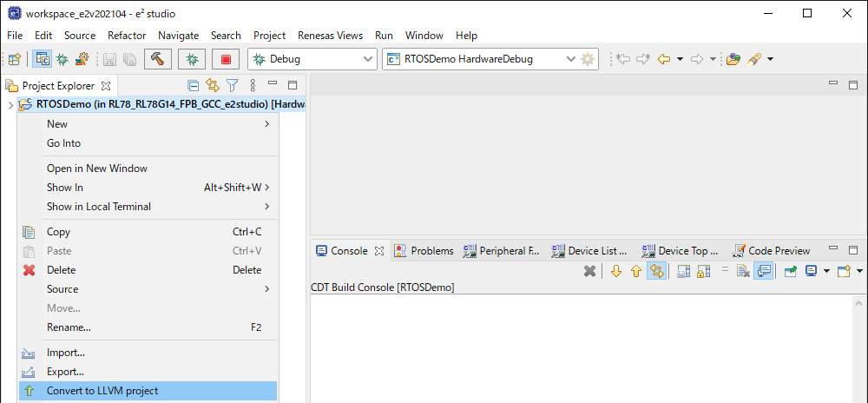This screenshot has height=403, width=868.
Task: Open RTOSDemo HardwareDebug configuration dropdown
Action: point(571,59)
